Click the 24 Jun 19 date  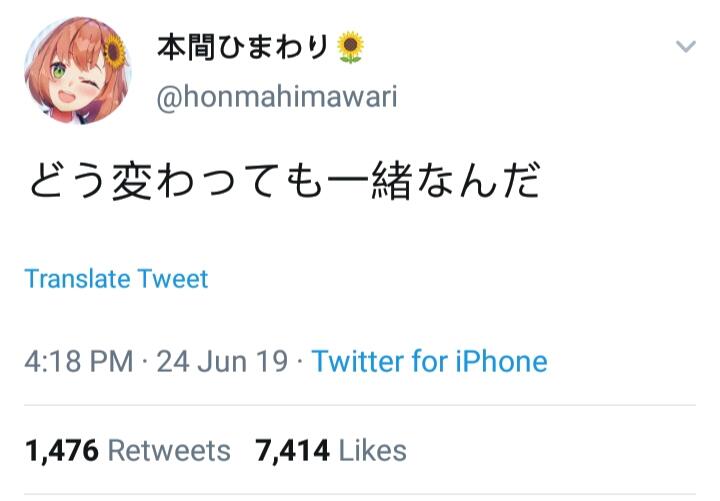click(222, 361)
